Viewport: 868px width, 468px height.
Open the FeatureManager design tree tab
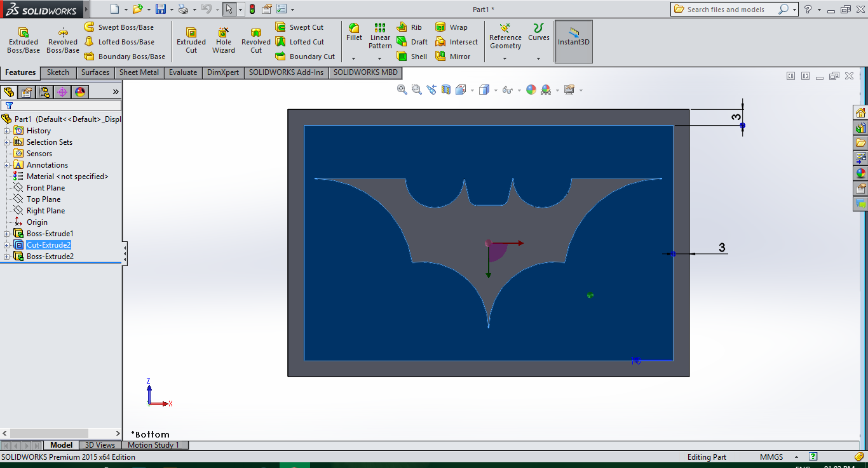pyautogui.click(x=9, y=92)
